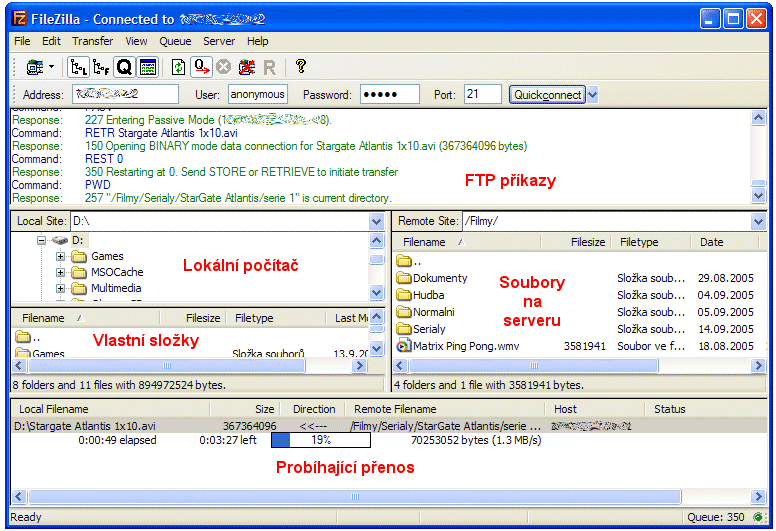Expand the Games folder tree node
The width and height of the screenshot is (776, 531).
coord(60,257)
